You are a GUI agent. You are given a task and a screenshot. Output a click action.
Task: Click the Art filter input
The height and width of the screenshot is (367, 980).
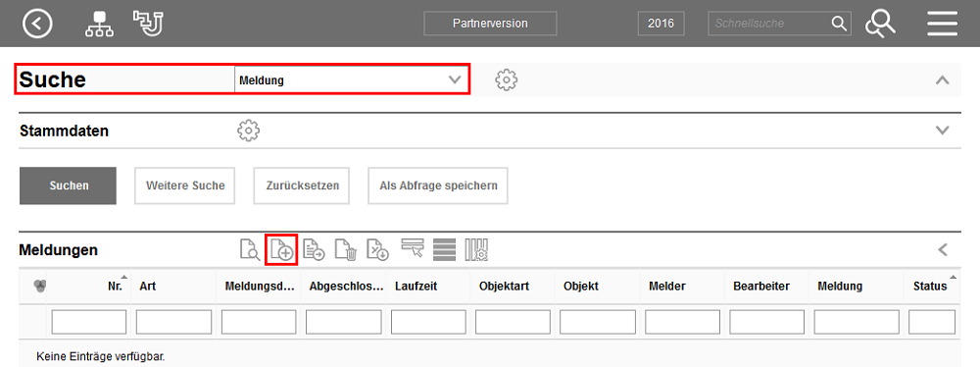click(173, 322)
